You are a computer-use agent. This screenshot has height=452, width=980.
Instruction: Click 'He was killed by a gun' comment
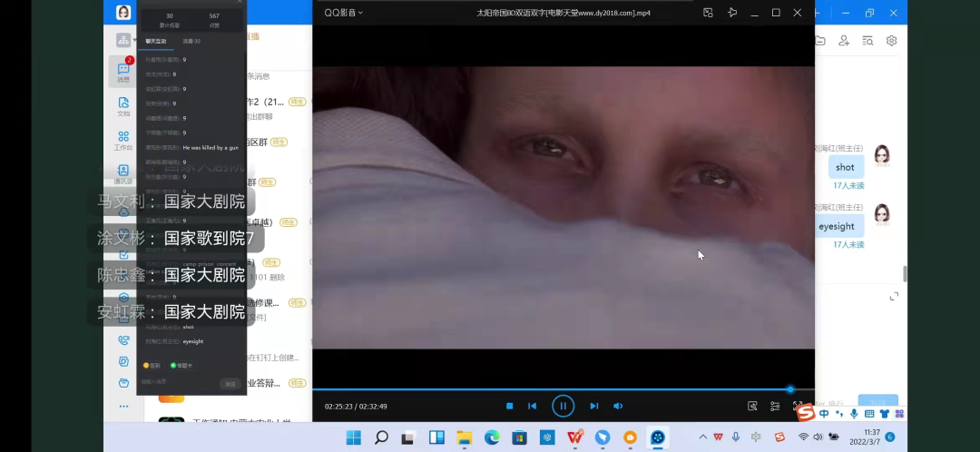pos(211,148)
